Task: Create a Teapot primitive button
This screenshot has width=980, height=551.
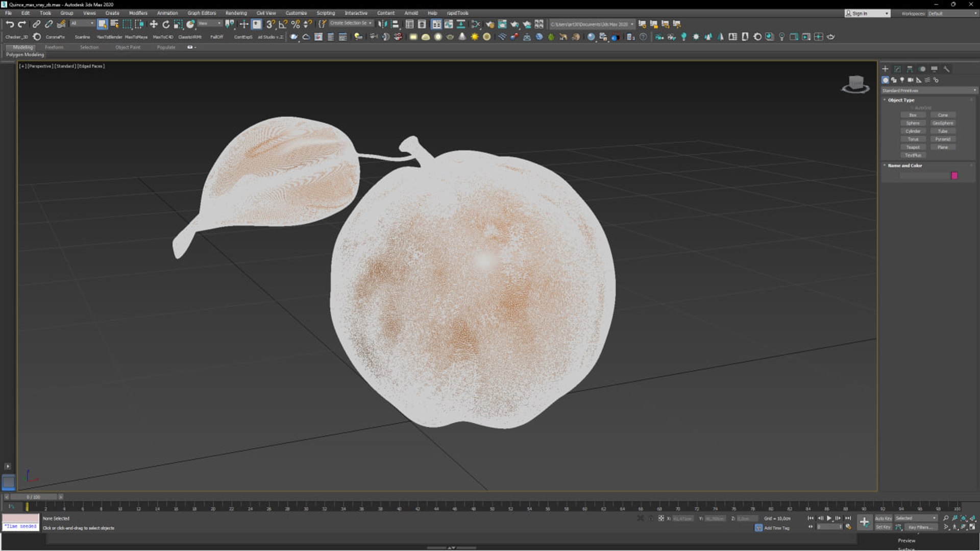Action: [x=913, y=147]
